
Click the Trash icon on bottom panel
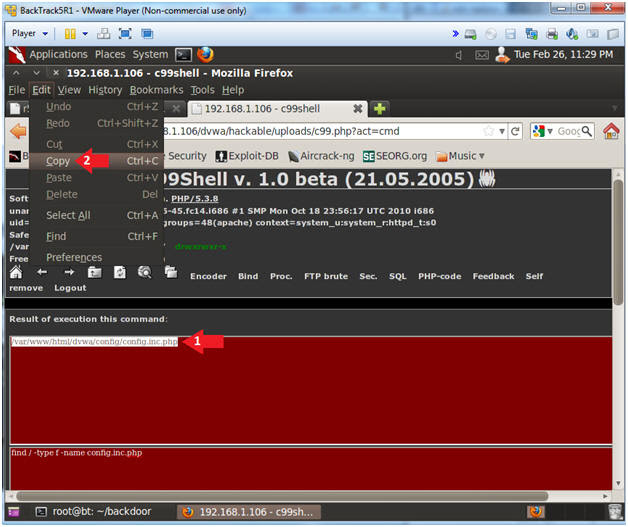click(614, 511)
